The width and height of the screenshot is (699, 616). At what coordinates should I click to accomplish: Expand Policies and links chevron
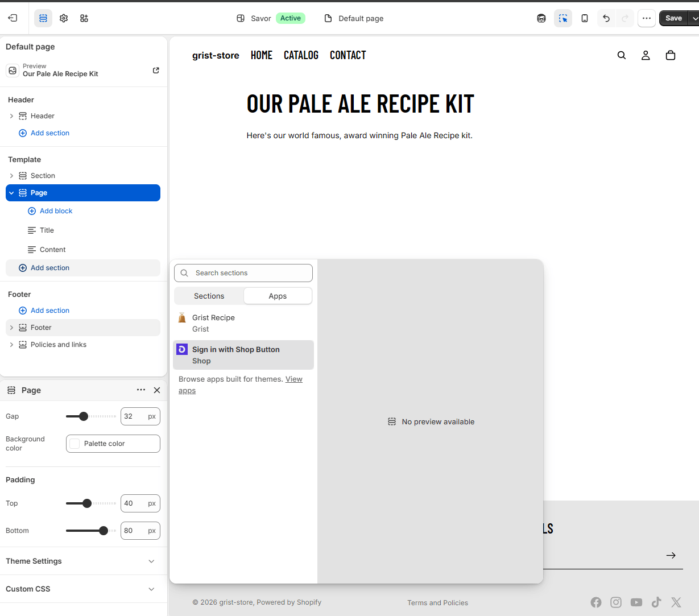[x=11, y=345]
